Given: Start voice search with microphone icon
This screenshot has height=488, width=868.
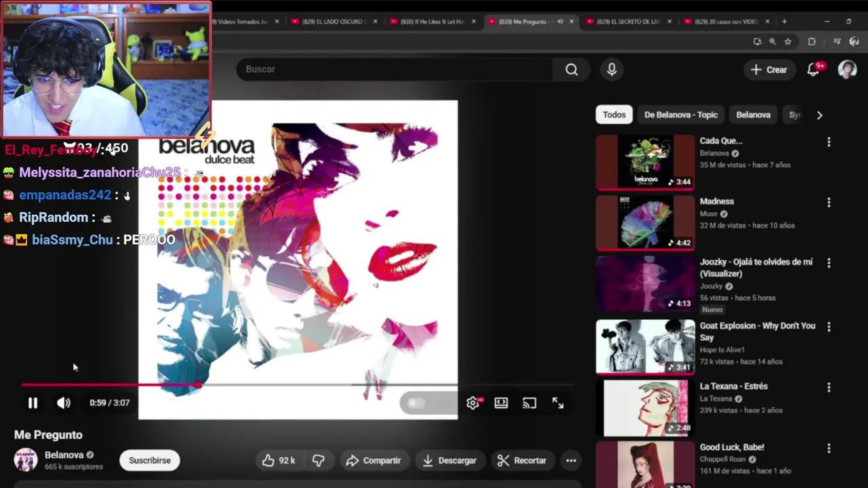Looking at the screenshot, I should click(612, 69).
